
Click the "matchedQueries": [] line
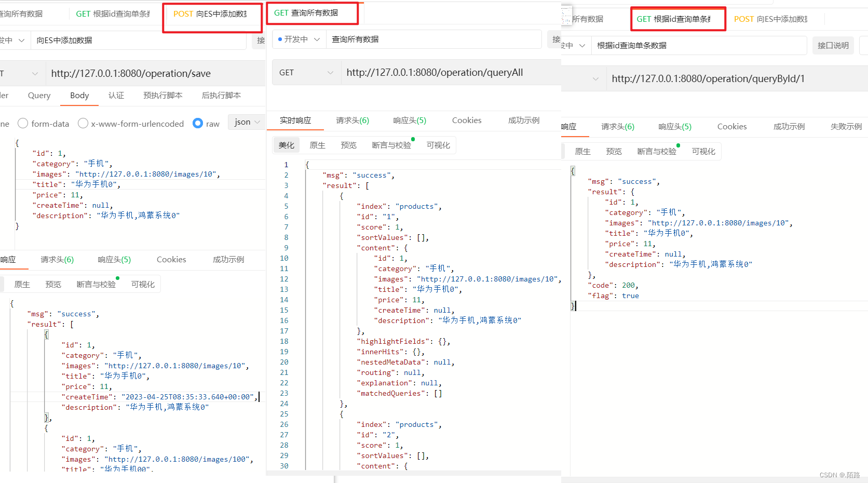tap(399, 394)
